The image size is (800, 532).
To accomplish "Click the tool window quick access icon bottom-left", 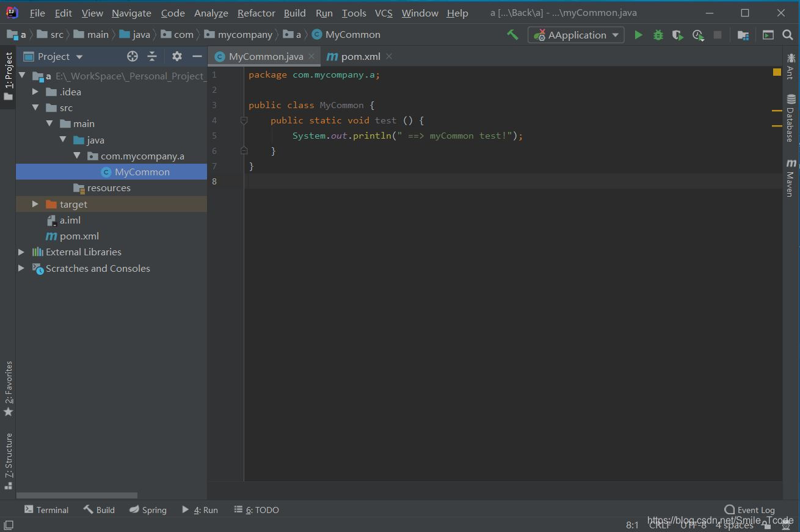I will tap(9, 525).
